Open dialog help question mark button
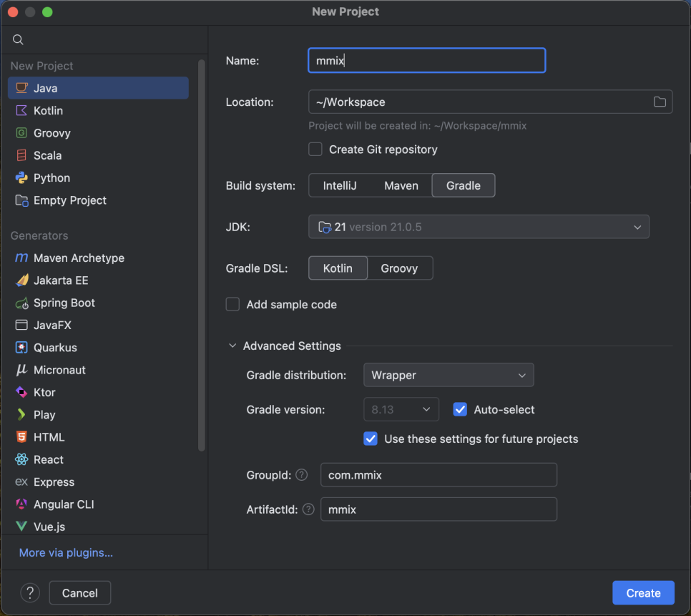Image resolution: width=691 pixels, height=616 pixels. click(30, 592)
